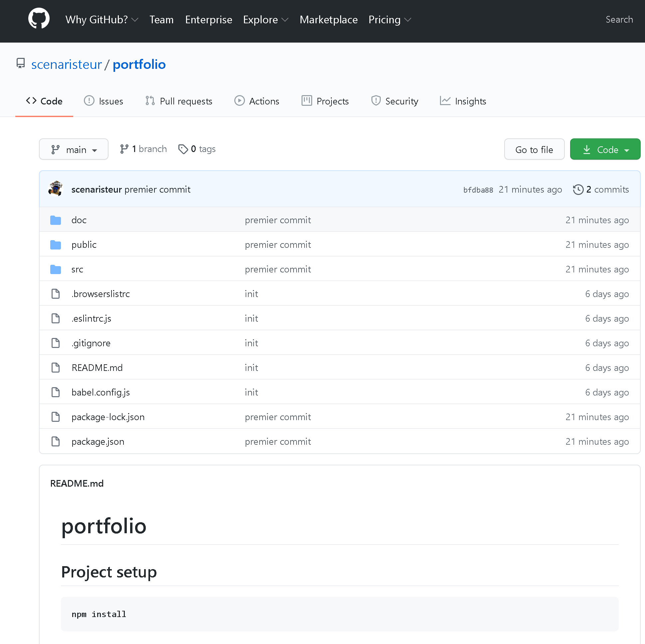Screen dimensions: 645x644
Task: Open the Pricing dropdown
Action: [x=389, y=20]
